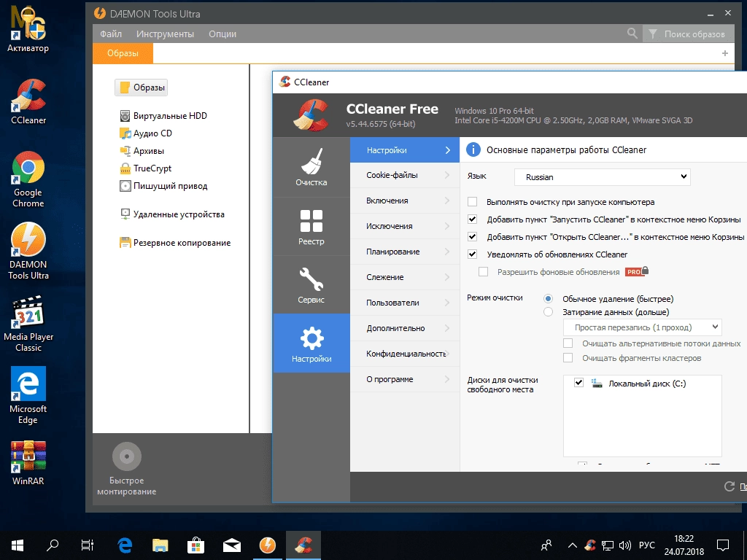
Task: Open Microsoft Edge desktop shortcut
Action: (28, 396)
